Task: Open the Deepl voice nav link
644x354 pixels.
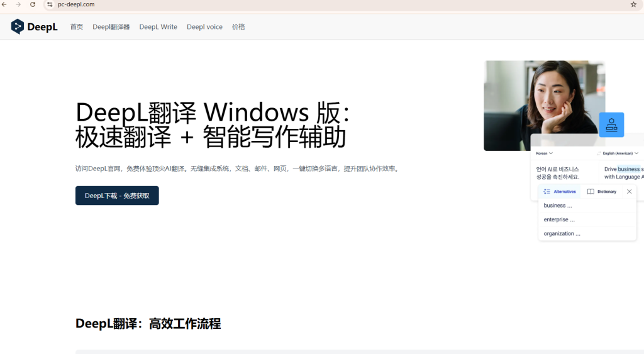Action: (x=204, y=27)
